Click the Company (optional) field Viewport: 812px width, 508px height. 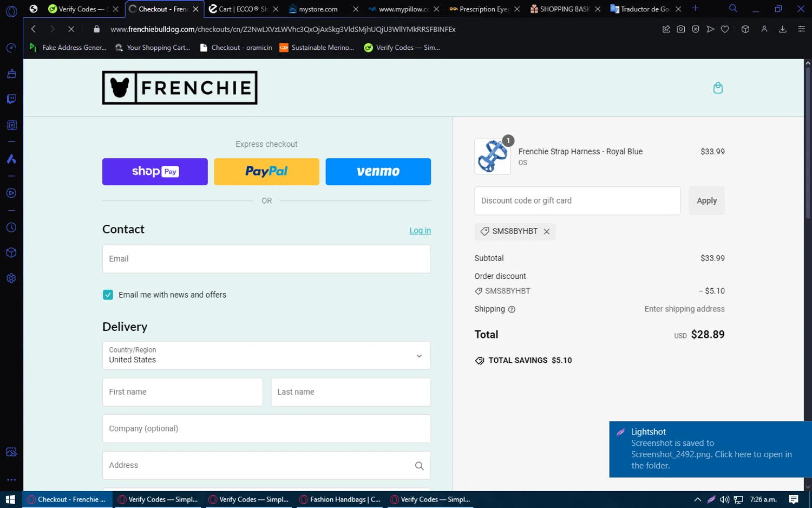click(266, 429)
